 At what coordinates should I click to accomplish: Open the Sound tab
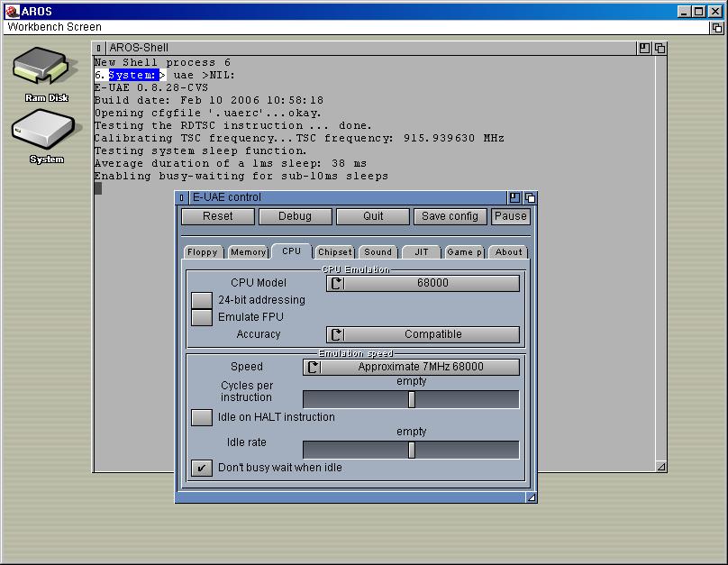click(378, 252)
